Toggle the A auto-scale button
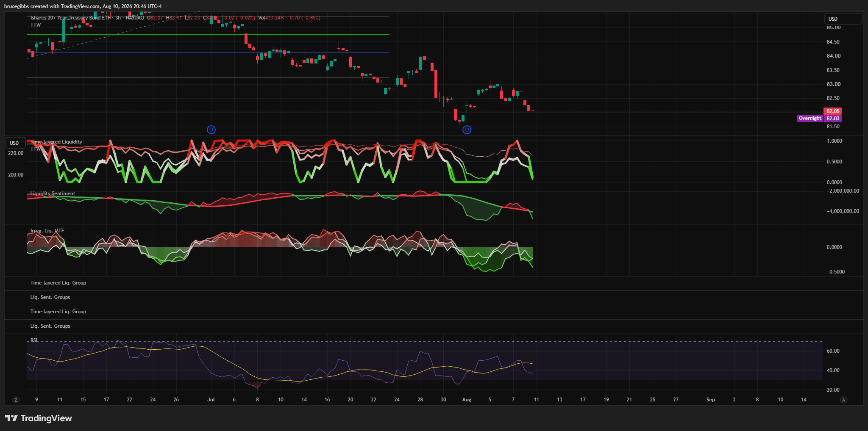The width and height of the screenshot is (868, 431). (844, 400)
